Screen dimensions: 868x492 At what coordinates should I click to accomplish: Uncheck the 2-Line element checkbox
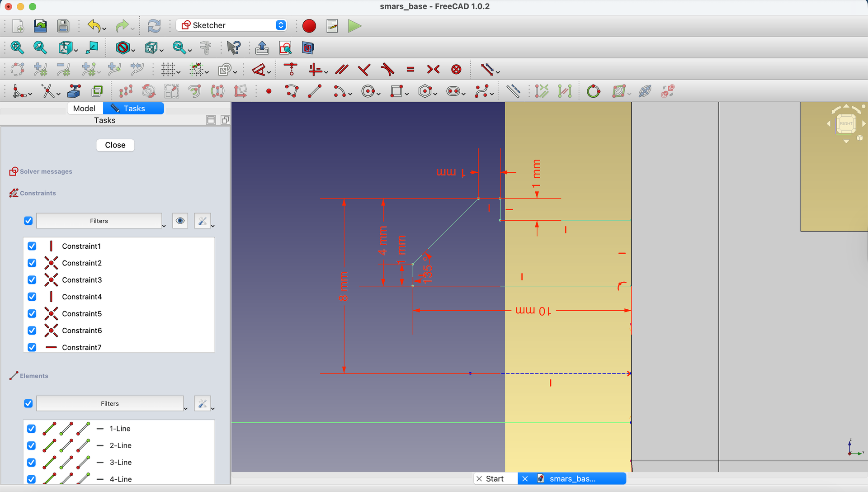pos(31,445)
